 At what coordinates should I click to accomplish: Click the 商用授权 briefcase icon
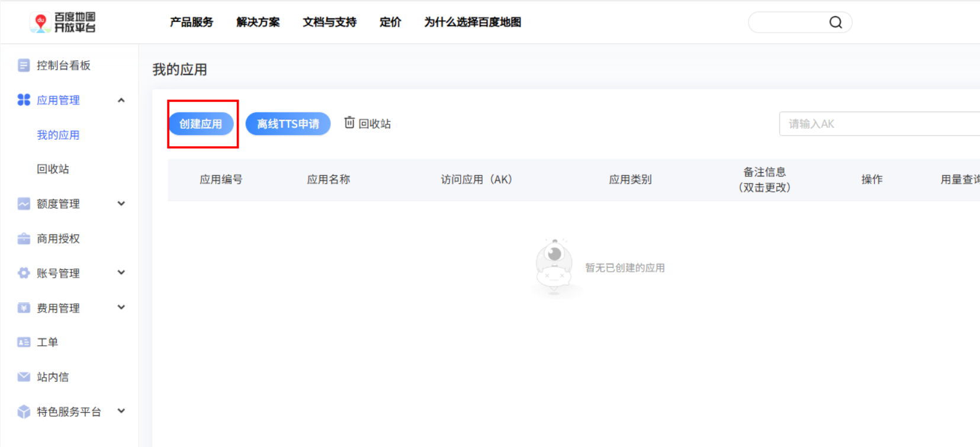pos(24,239)
